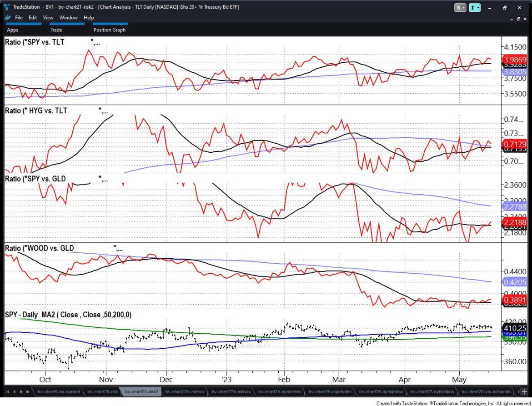
Task: Click the red 3.9869 price marker on right axis
Action: click(516, 60)
